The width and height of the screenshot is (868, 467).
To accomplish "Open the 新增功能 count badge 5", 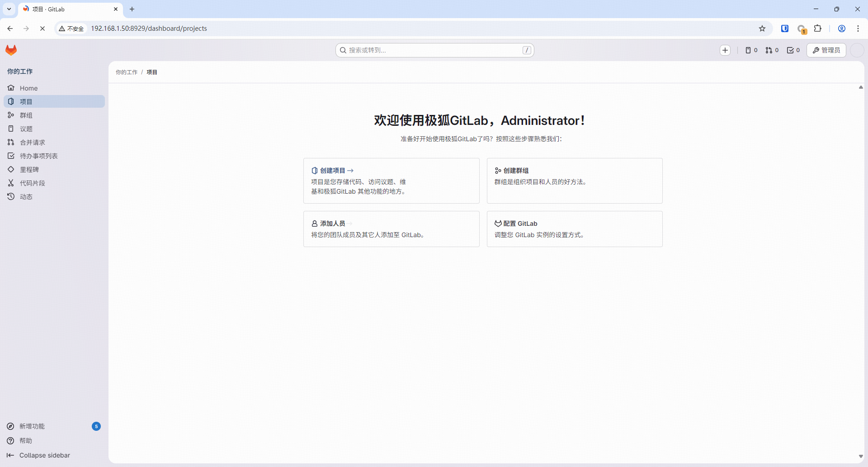I will pyautogui.click(x=96, y=426).
